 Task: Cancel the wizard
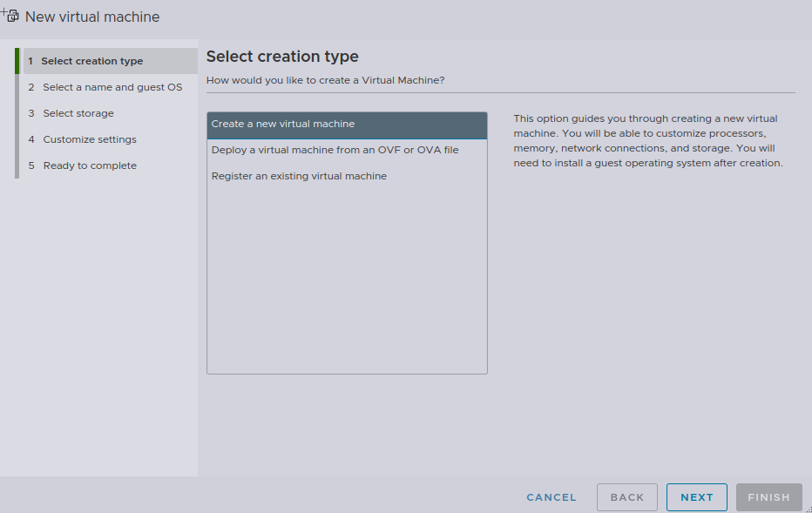point(551,497)
